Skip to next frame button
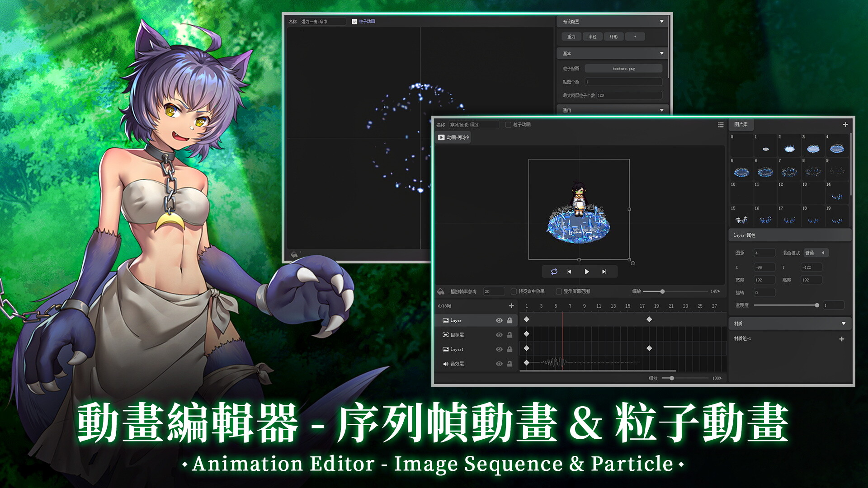Image resolution: width=868 pixels, height=488 pixels. pyautogui.click(x=604, y=272)
